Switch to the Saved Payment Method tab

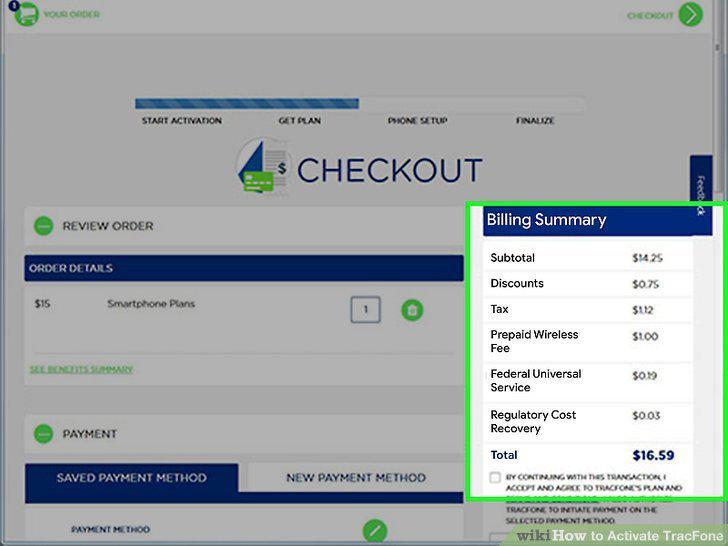pyautogui.click(x=132, y=477)
